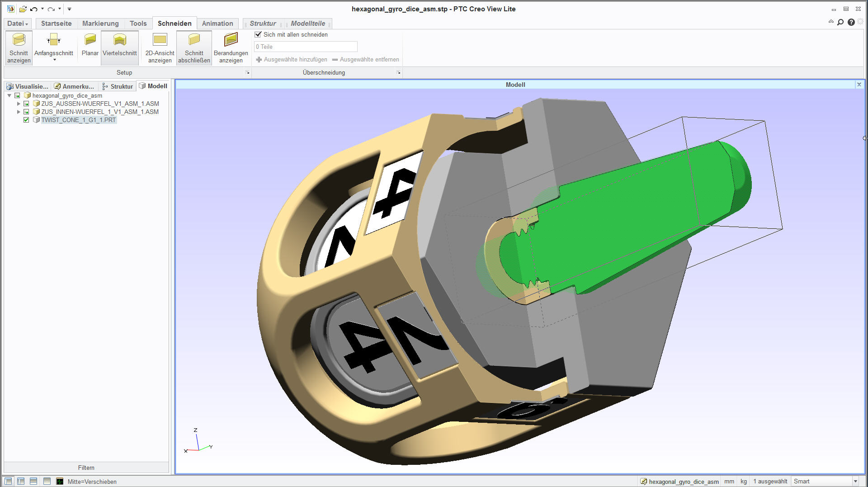This screenshot has width=868, height=487.
Task: Switch to the Struktur ribbon tab
Action: 263,24
